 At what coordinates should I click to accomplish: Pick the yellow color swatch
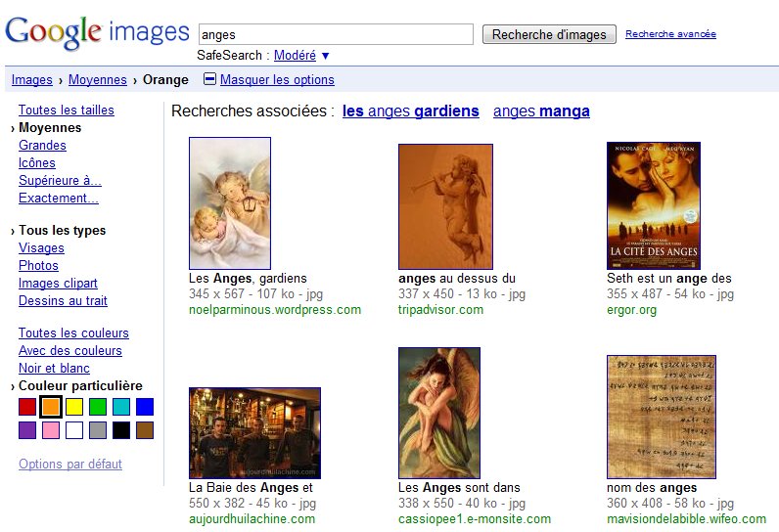(74, 407)
